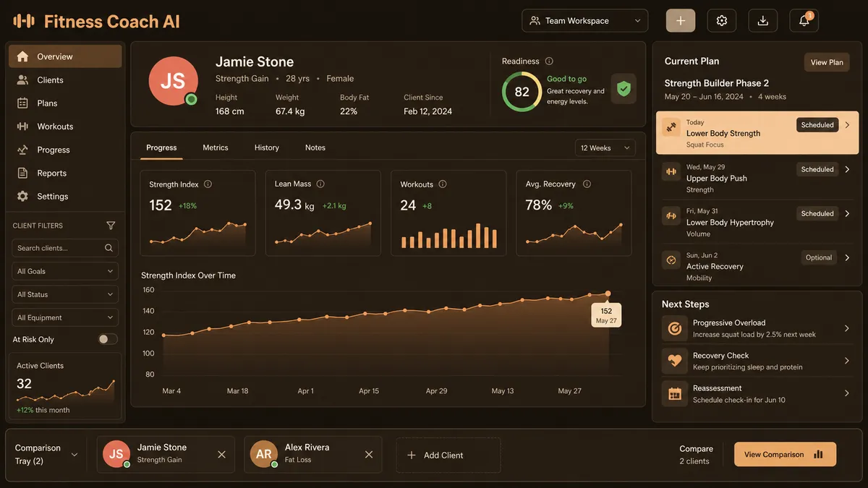Click the Fitness Coach AI dumbbell logo
Image resolution: width=868 pixels, height=488 pixels.
click(x=24, y=21)
